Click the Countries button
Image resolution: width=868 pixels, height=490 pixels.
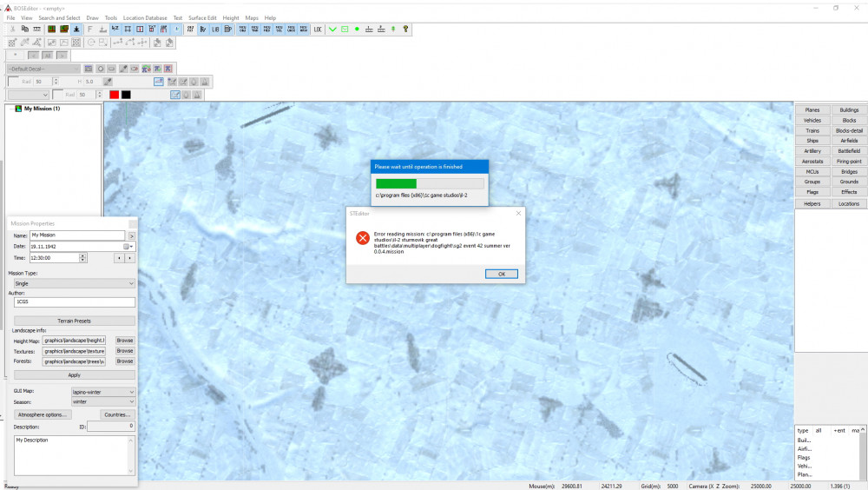[x=117, y=414]
